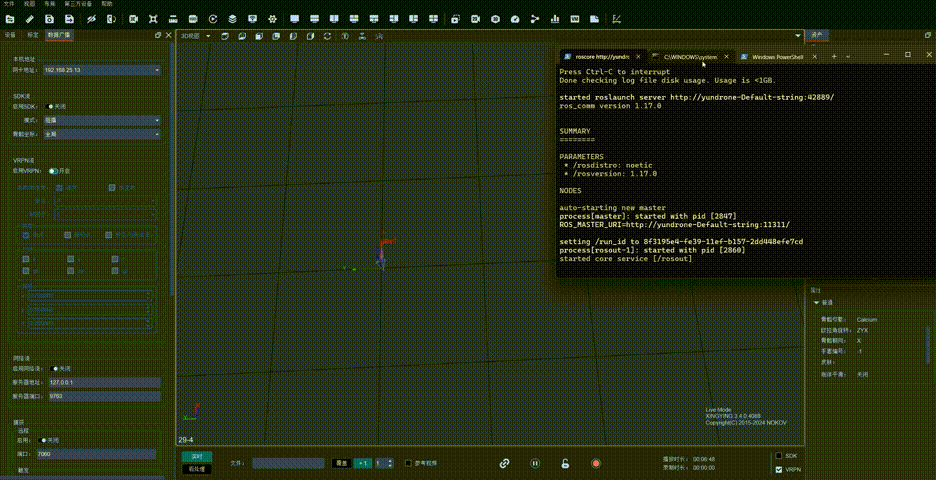This screenshot has width=936, height=480.
Task: Click the layers stack icon in toolbar
Action: [232, 19]
